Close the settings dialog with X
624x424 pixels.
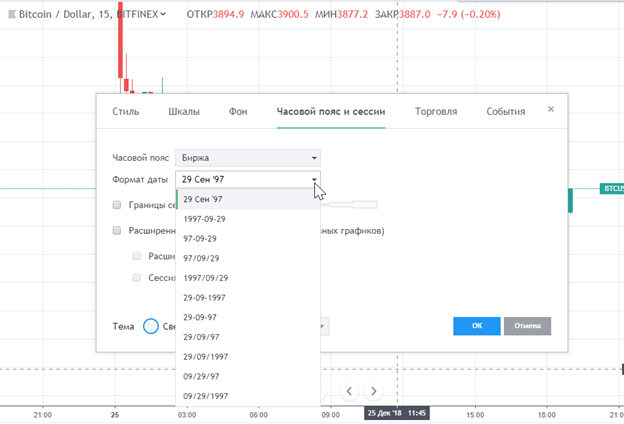click(x=551, y=109)
